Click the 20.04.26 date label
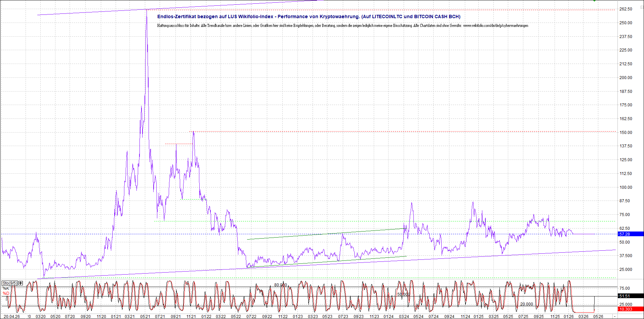 (x=11, y=316)
